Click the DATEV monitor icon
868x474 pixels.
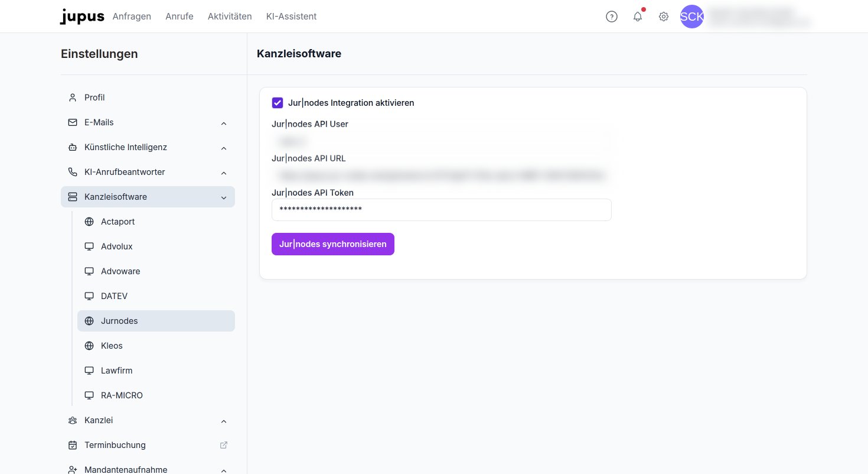[89, 296]
